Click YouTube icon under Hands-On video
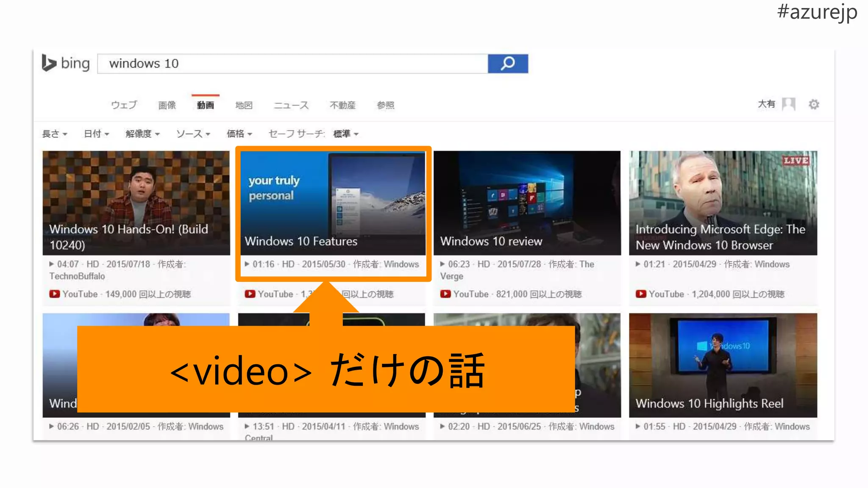The width and height of the screenshot is (868, 488). 55,294
